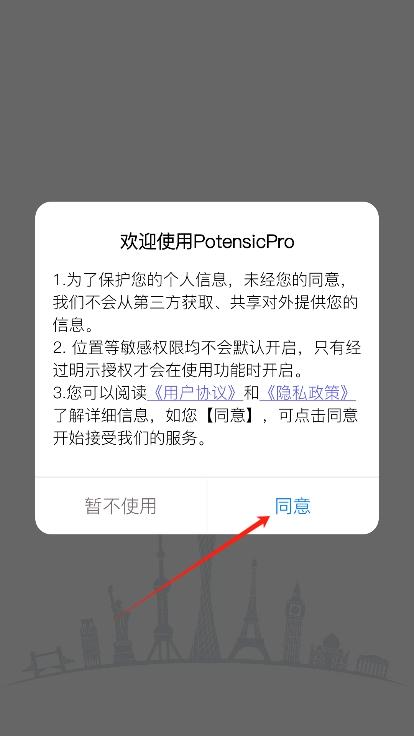This screenshot has height=736, width=414.
Task: Open the 《隐私政策》 privacy policy link
Action: (x=307, y=393)
